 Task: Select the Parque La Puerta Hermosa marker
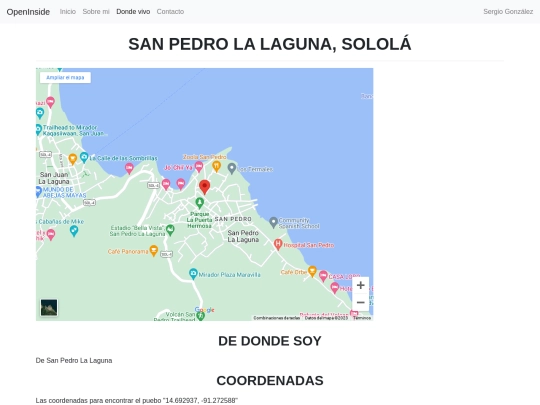click(199, 202)
